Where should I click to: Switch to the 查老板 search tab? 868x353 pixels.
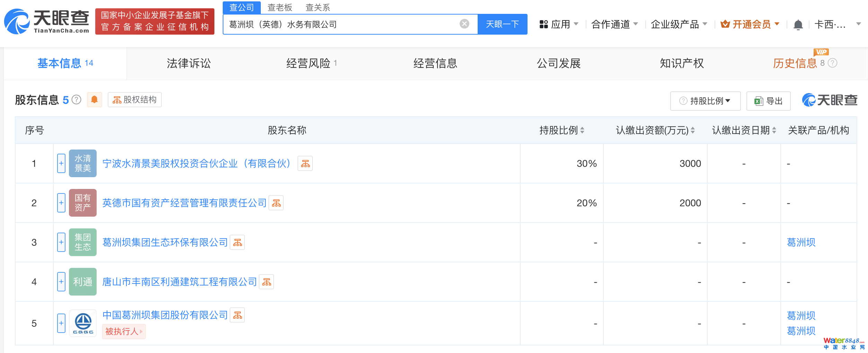point(280,7)
